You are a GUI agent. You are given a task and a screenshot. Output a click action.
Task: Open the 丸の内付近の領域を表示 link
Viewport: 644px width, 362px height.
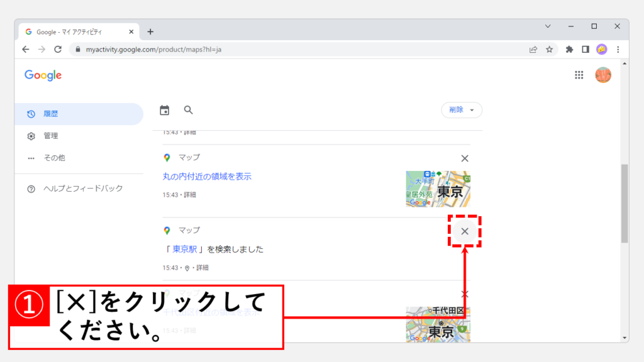click(207, 177)
